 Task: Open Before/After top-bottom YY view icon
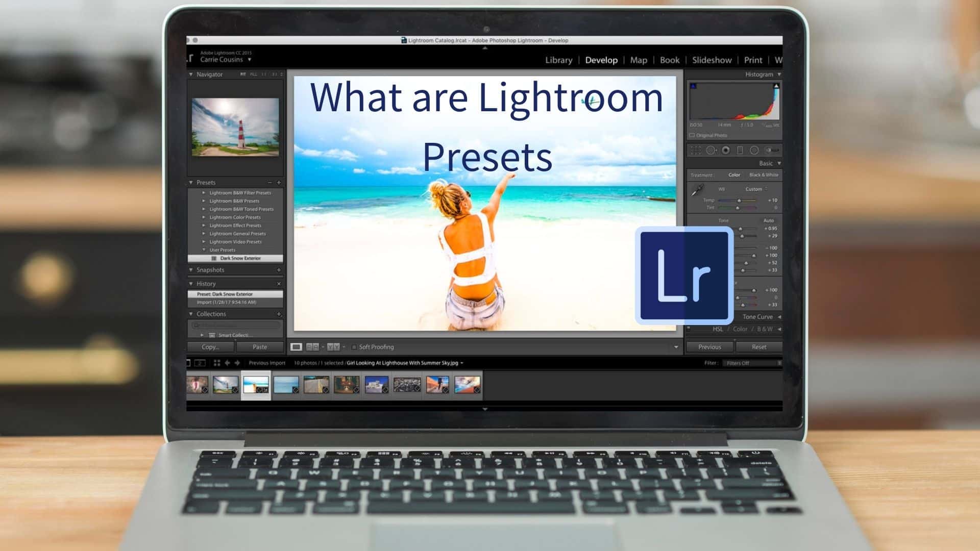pyautogui.click(x=333, y=347)
